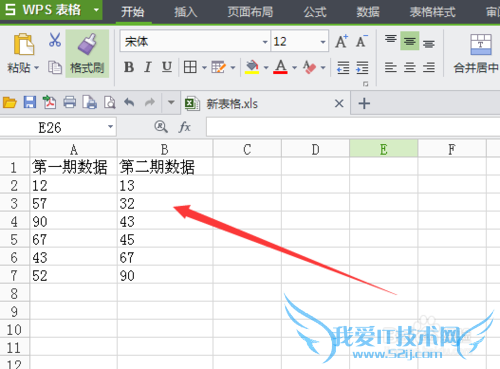Image resolution: width=500 pixels, height=369 pixels.
Task: Click cell containing 第二期数据
Action: 165,167
